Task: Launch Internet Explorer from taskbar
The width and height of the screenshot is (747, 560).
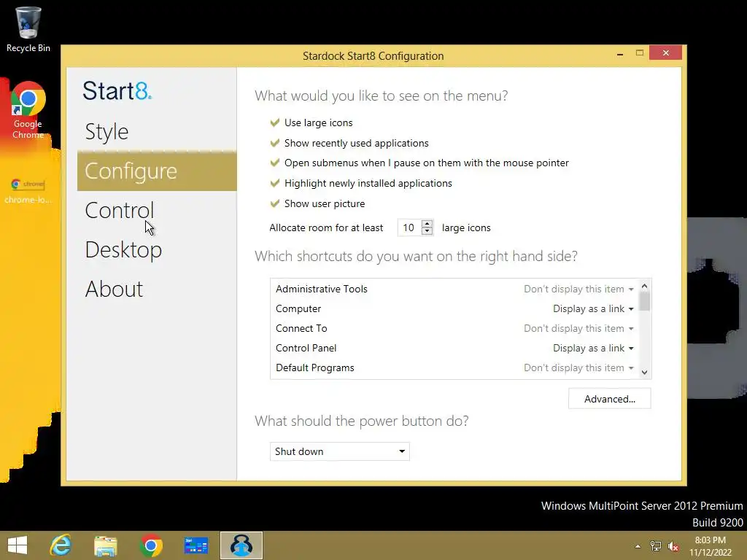Action: [x=61, y=545]
